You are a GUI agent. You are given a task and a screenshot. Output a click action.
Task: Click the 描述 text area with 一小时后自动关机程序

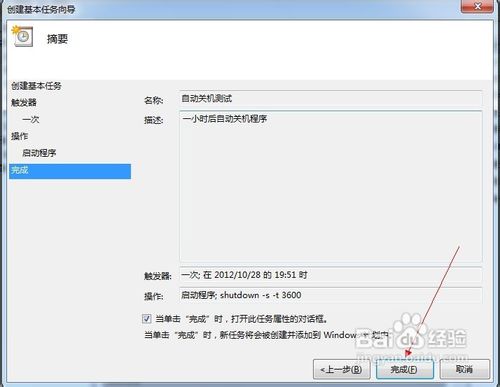pyautogui.click(x=330, y=186)
